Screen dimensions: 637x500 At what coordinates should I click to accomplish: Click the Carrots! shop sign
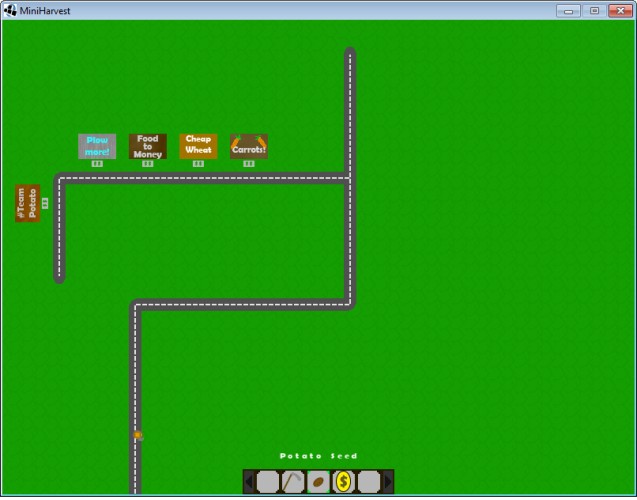pyautogui.click(x=249, y=147)
